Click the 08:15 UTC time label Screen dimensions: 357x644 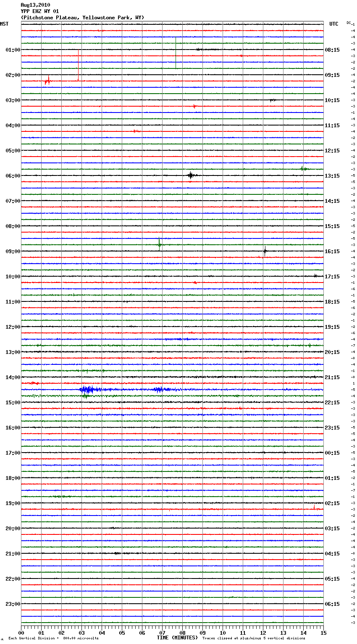[x=332, y=50]
